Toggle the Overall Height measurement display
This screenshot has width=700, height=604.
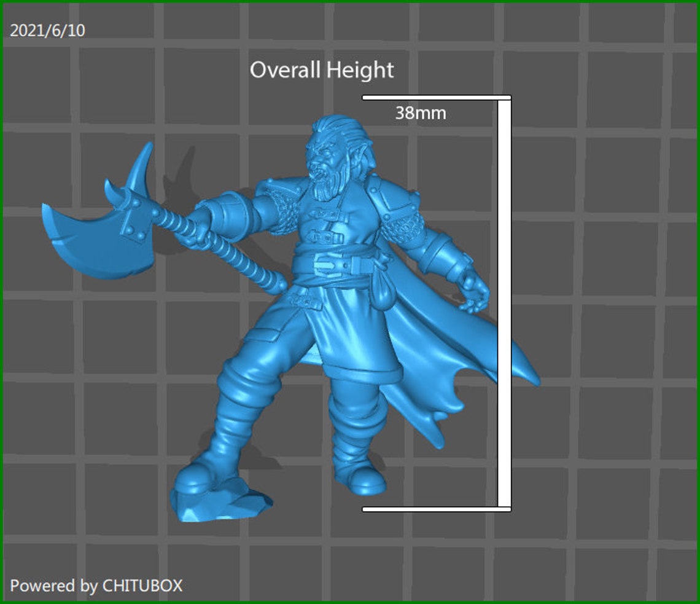[x=322, y=70]
